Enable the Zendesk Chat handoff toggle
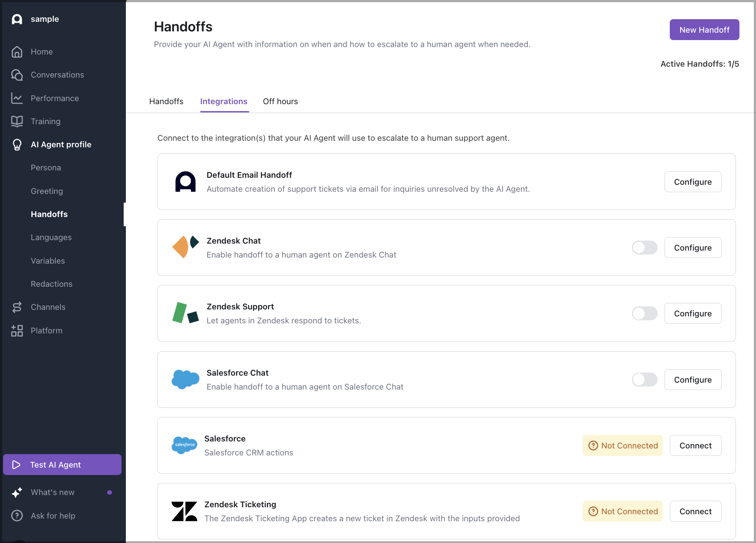 click(645, 248)
